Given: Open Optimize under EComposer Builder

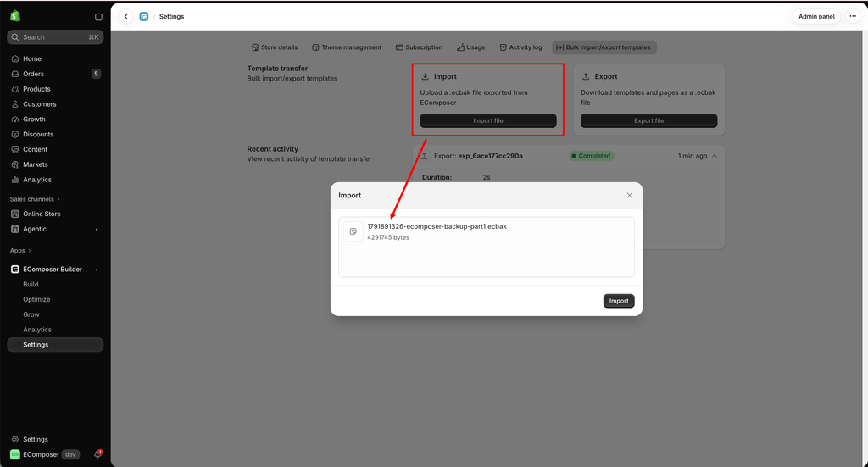Looking at the screenshot, I should click(x=36, y=299).
